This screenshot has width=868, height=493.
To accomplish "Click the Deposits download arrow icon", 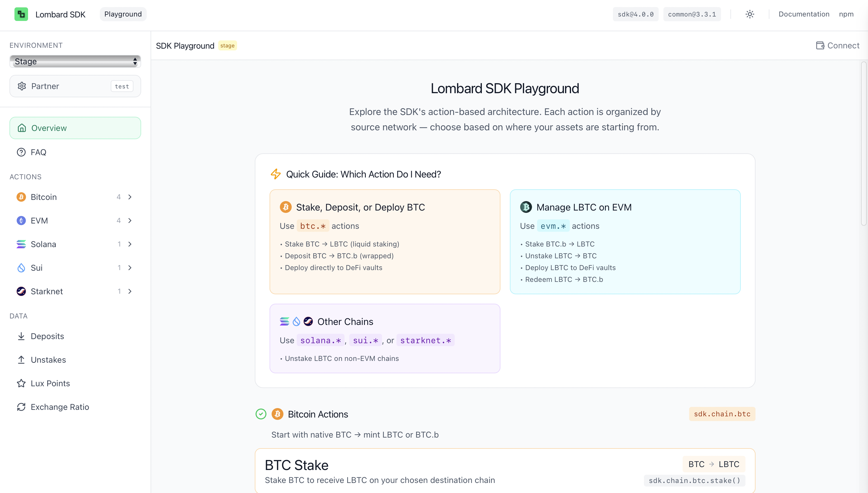I will (21, 336).
